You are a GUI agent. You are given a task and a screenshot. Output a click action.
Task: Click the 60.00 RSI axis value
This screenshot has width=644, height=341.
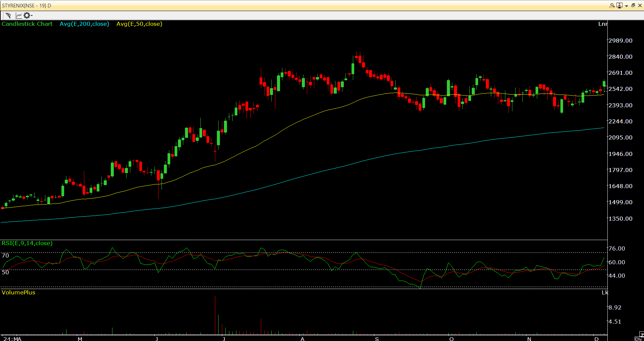(x=617, y=262)
